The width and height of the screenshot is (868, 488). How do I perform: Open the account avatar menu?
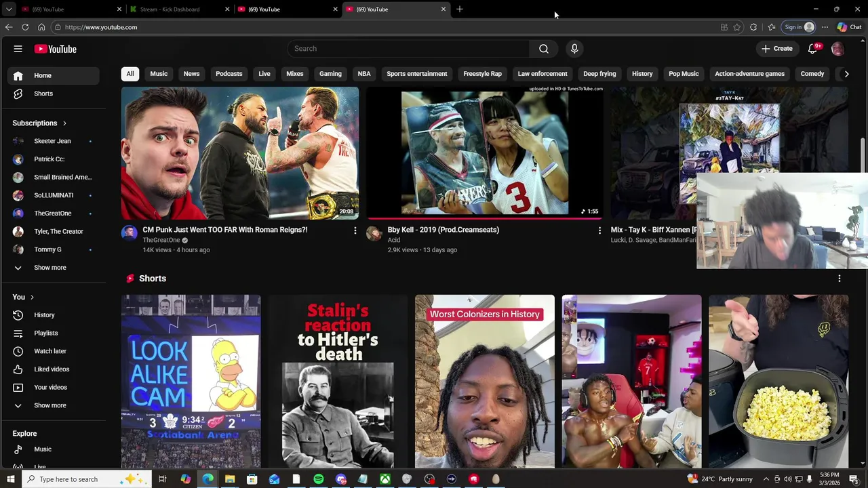click(837, 49)
